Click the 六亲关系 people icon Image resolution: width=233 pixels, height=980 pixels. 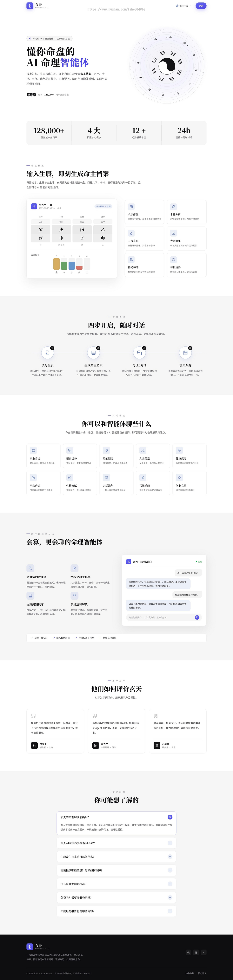point(143,451)
